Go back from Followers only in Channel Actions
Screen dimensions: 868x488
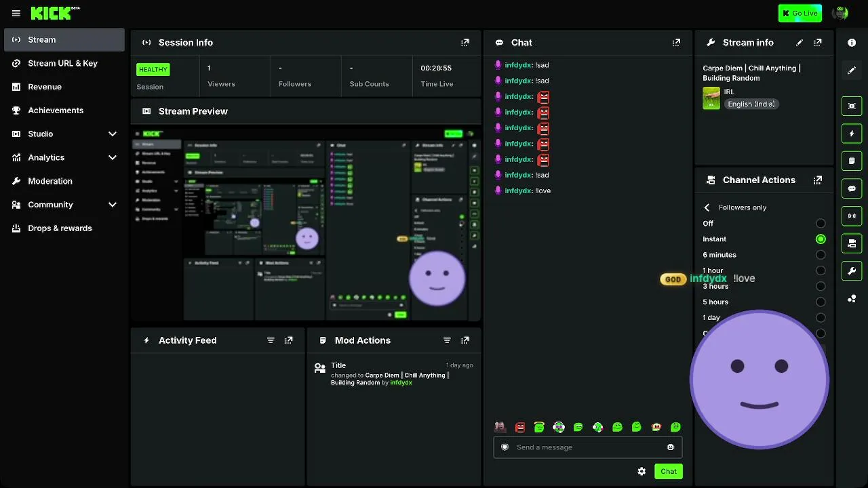(707, 207)
